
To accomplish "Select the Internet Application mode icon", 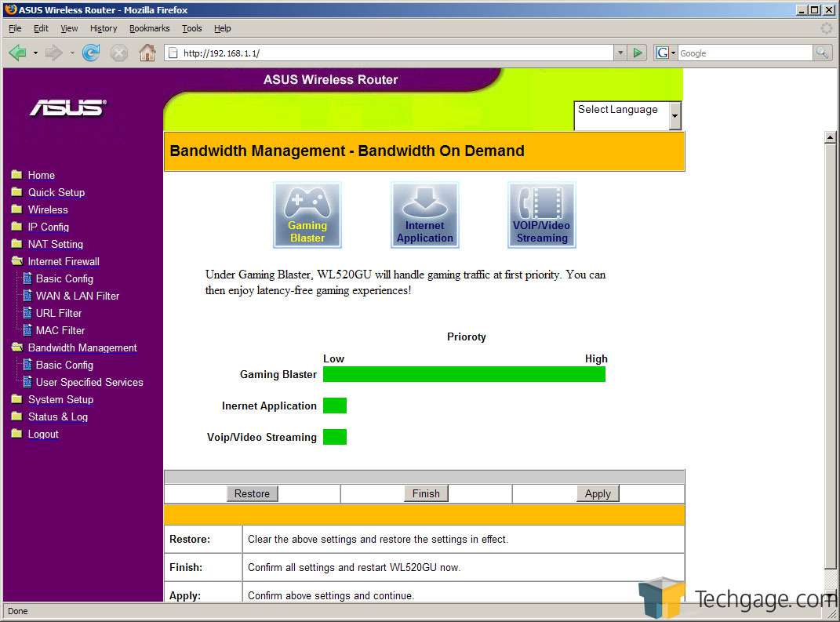I will coord(425,215).
